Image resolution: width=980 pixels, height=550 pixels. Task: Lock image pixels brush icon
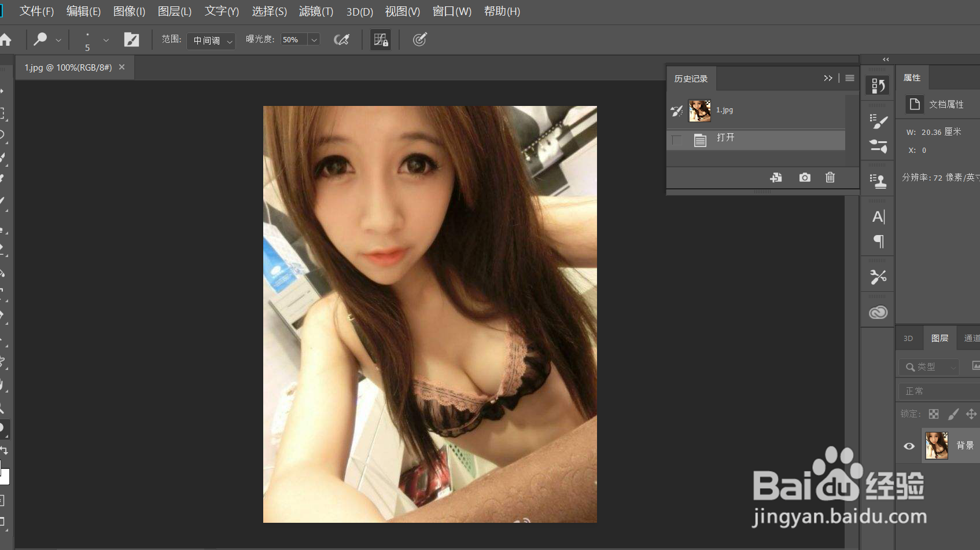953,414
